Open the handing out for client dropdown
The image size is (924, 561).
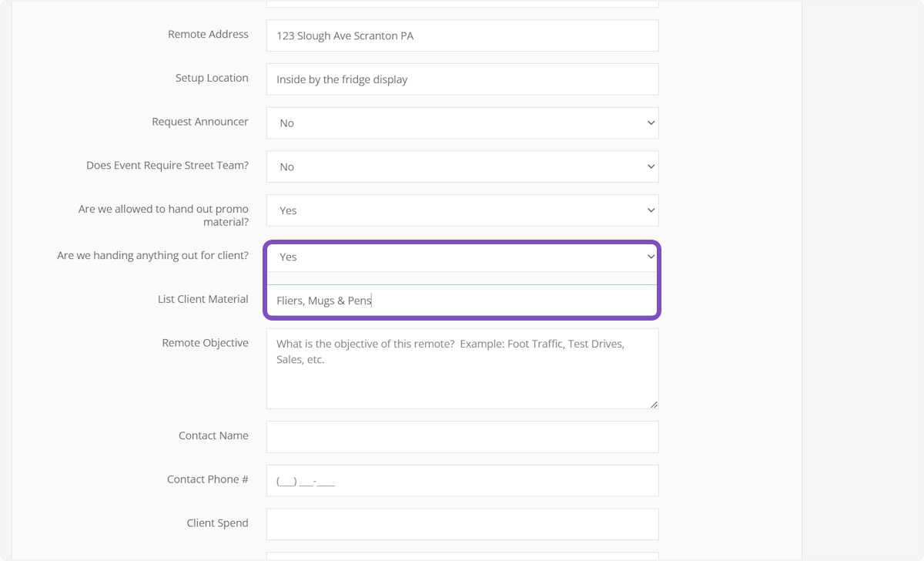[462, 257]
